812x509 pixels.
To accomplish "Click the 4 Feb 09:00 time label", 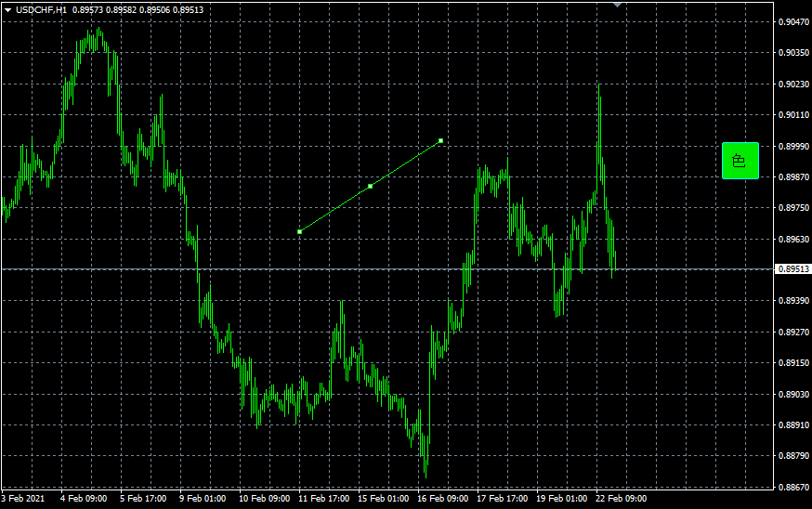I will [84, 499].
